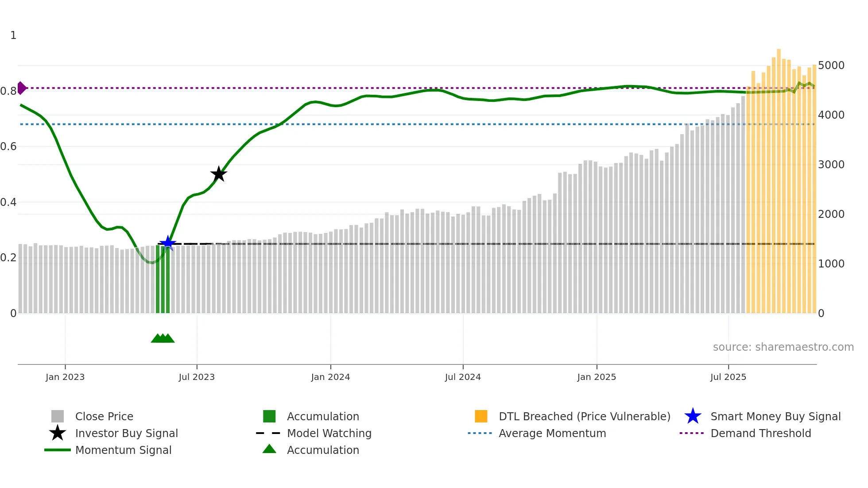Click the green triangles below the chart
868x488 pixels.
[163, 338]
